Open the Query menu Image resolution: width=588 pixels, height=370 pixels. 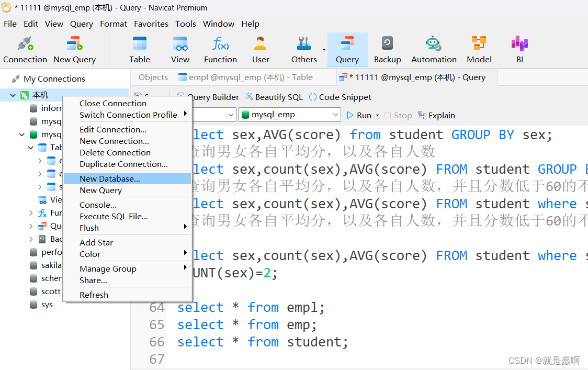point(82,24)
